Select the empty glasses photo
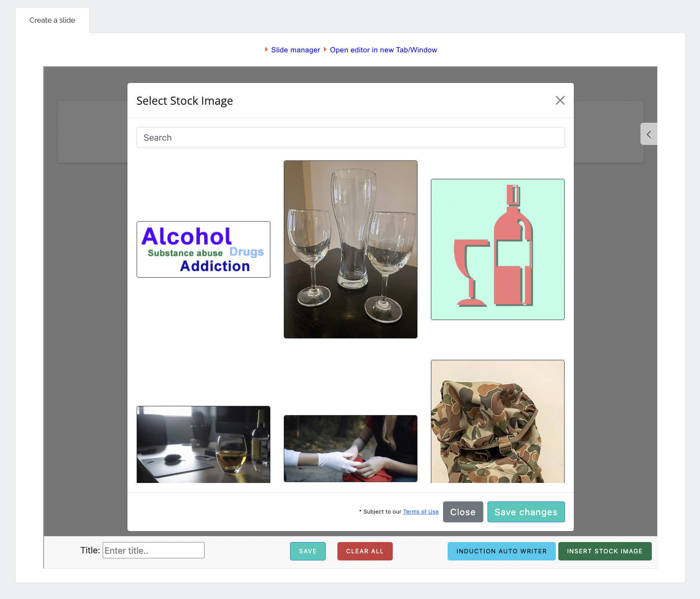 click(x=350, y=249)
